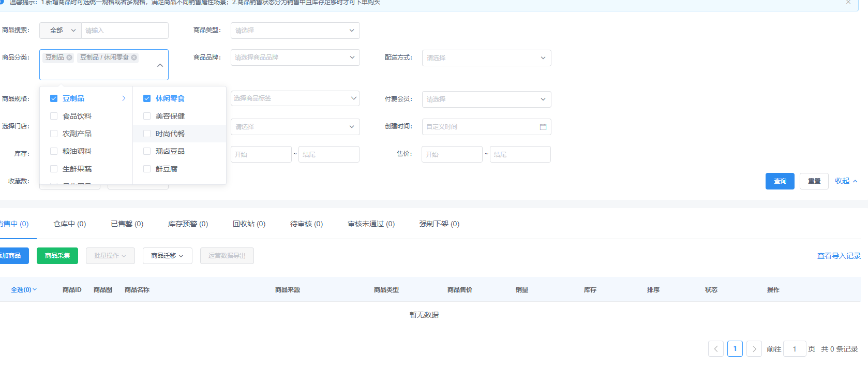Image resolution: width=868 pixels, height=365 pixels.
Task: Remove the 豆制品 / 休闲零食 tag
Action: click(134, 57)
